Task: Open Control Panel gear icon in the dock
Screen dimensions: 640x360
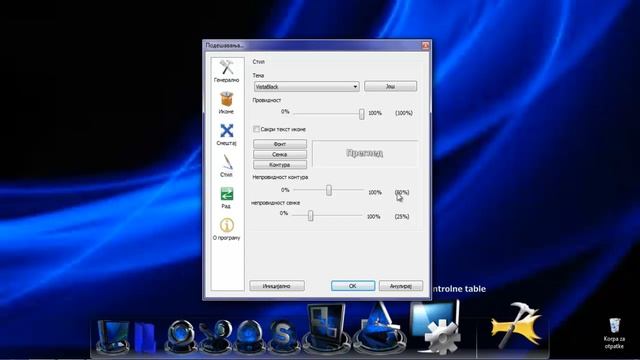Action: (x=436, y=327)
